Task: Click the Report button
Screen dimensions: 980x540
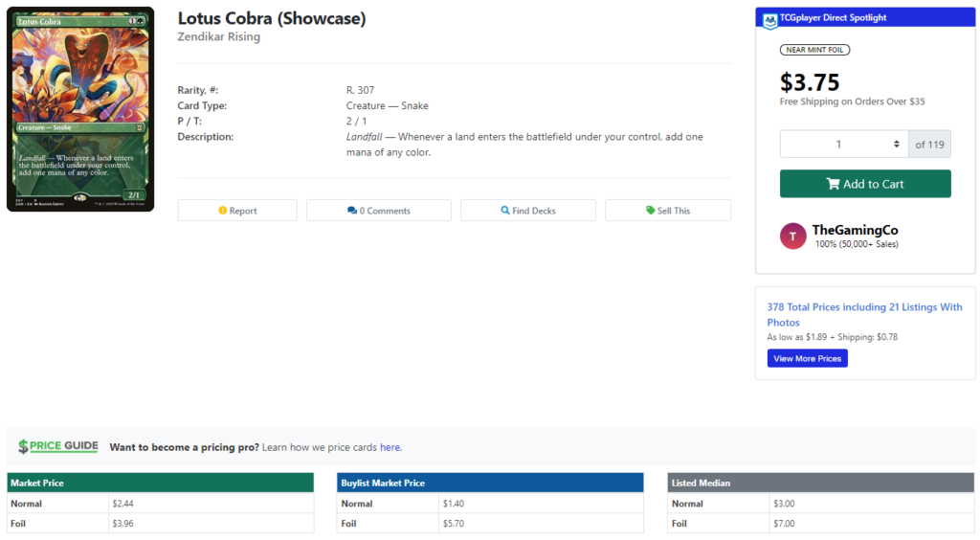Action: tap(237, 211)
